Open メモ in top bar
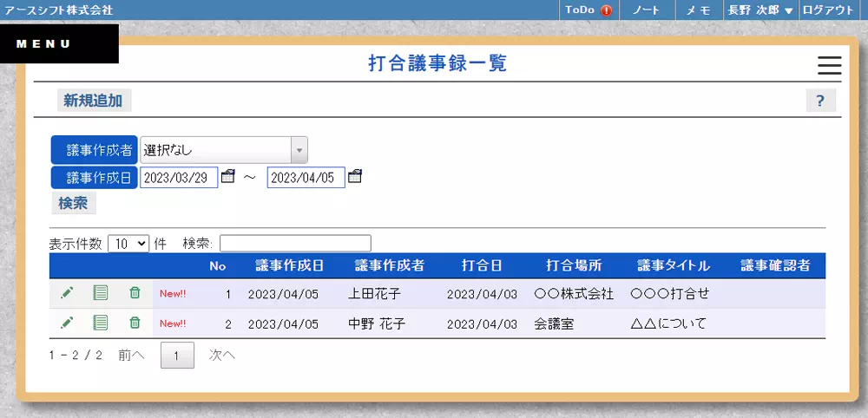 (x=699, y=10)
